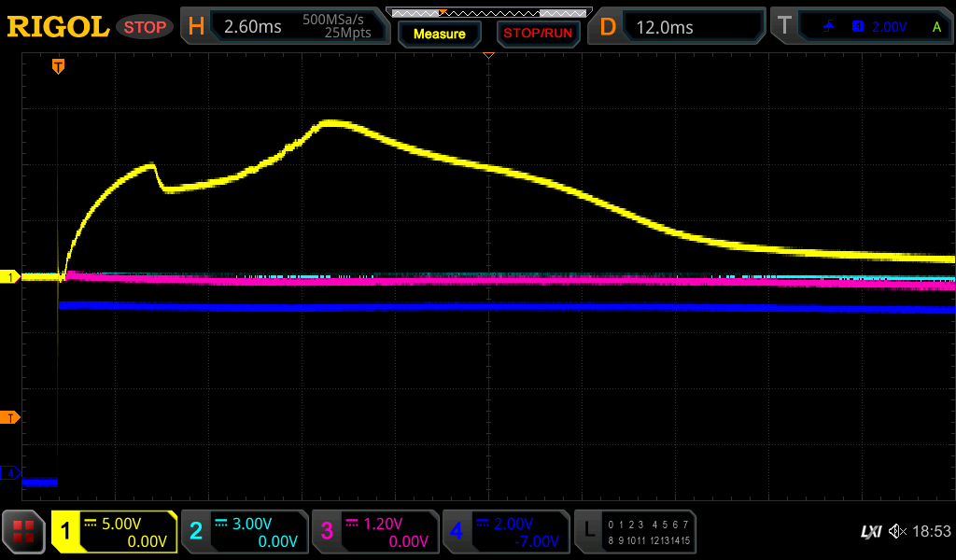The image size is (956, 560).
Task: Click the RIGOL logo
Action: 58,26
